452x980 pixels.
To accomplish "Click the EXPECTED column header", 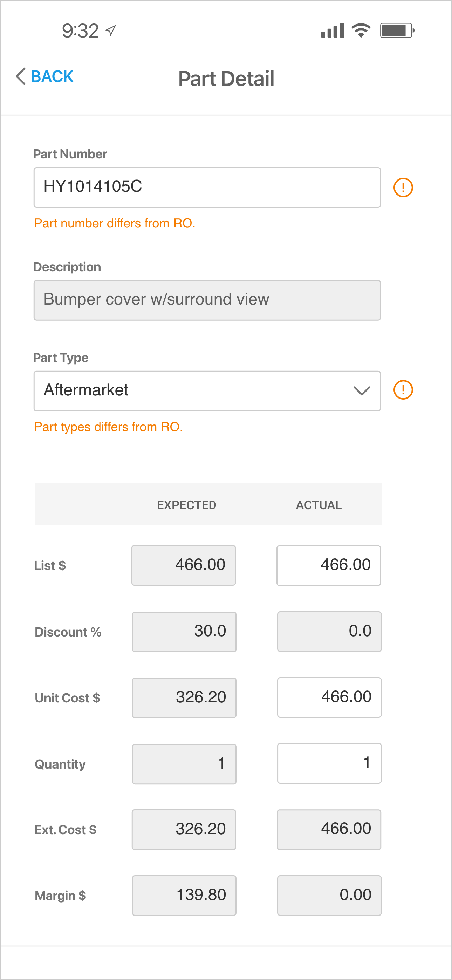I will click(186, 505).
